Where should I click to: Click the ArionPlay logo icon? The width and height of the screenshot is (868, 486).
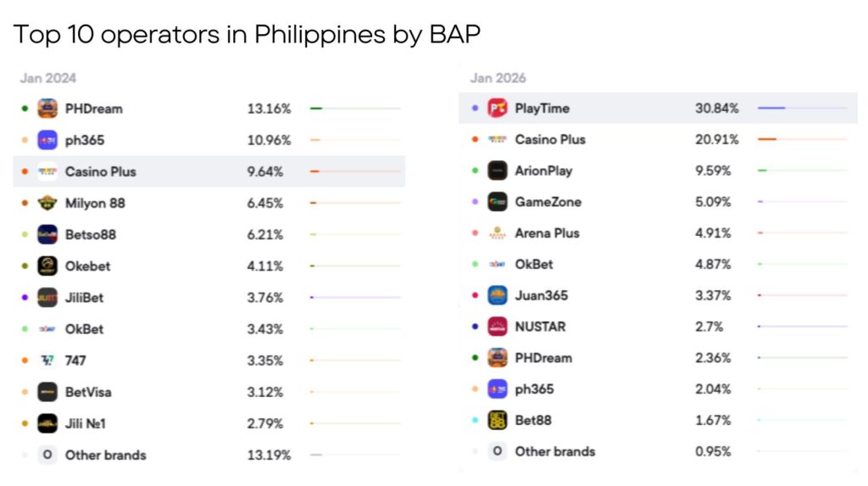498,170
